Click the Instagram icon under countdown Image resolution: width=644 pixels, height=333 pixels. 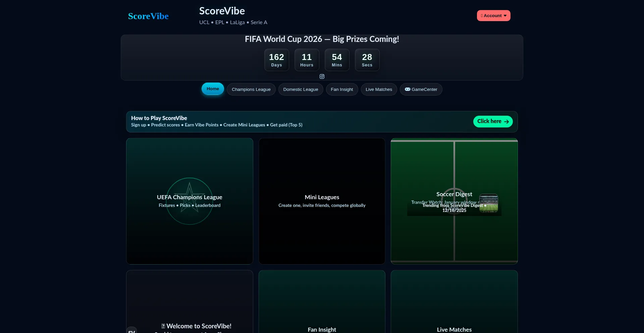click(322, 76)
